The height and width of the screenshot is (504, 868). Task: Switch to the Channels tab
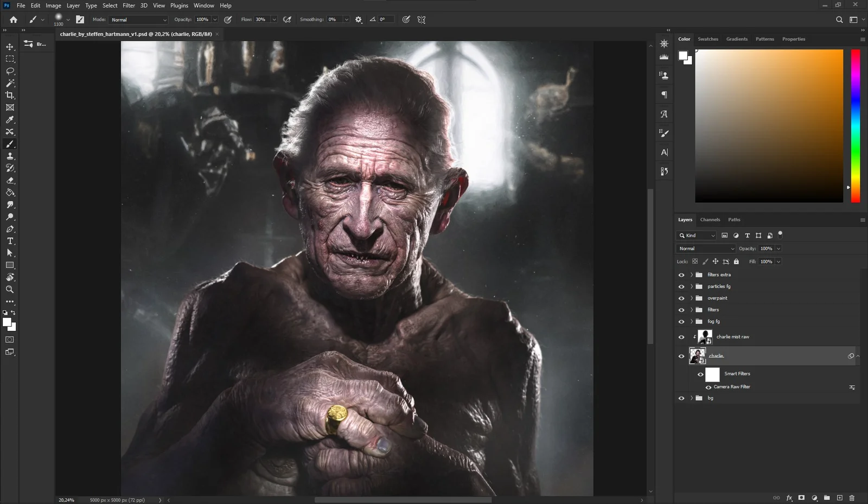click(x=710, y=220)
